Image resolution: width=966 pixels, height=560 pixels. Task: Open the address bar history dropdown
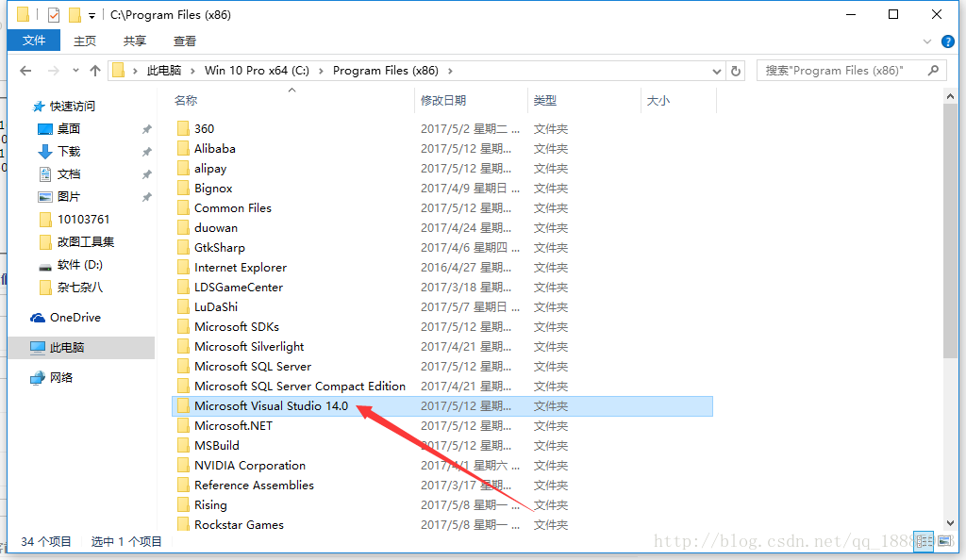click(x=717, y=72)
